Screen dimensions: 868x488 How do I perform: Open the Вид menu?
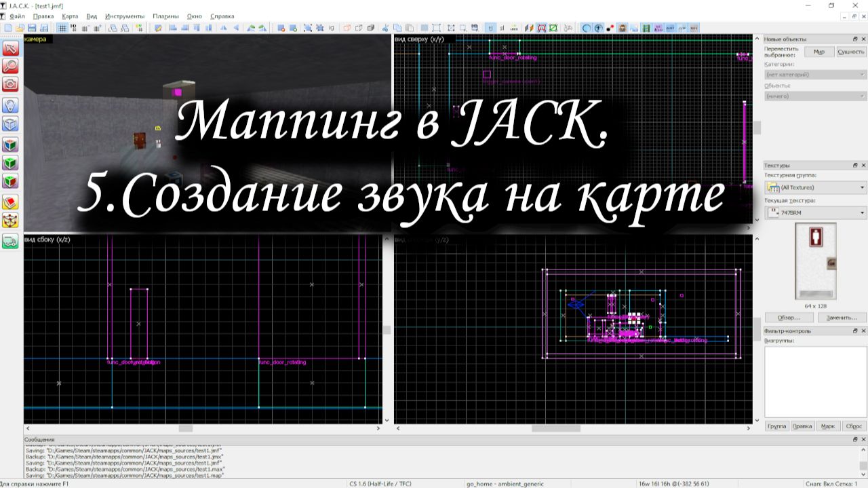(92, 16)
